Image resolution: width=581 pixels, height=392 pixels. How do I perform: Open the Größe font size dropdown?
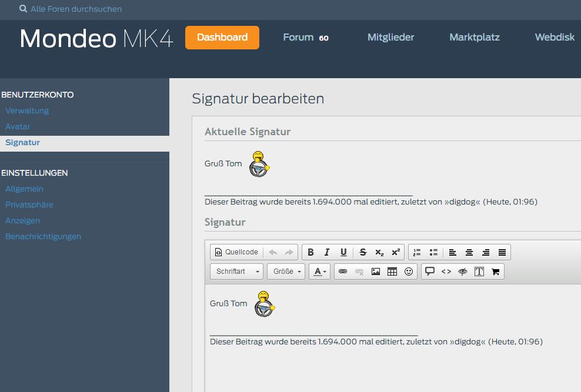click(286, 272)
